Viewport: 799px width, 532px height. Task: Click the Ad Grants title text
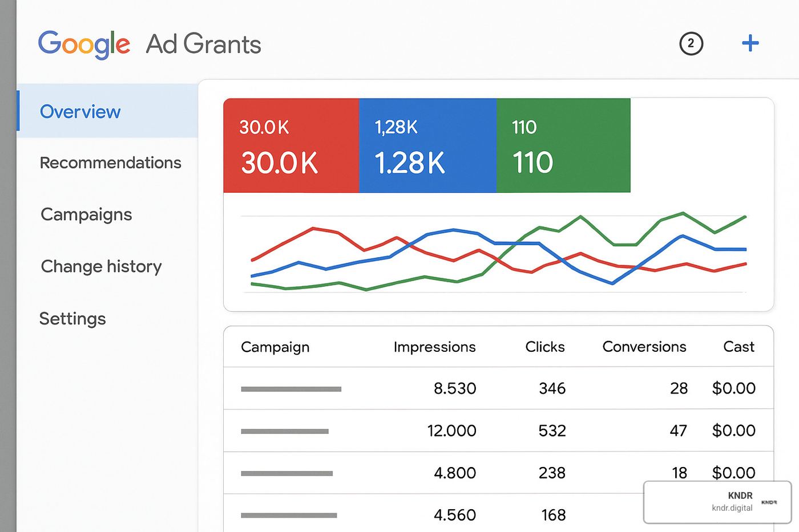tap(203, 44)
